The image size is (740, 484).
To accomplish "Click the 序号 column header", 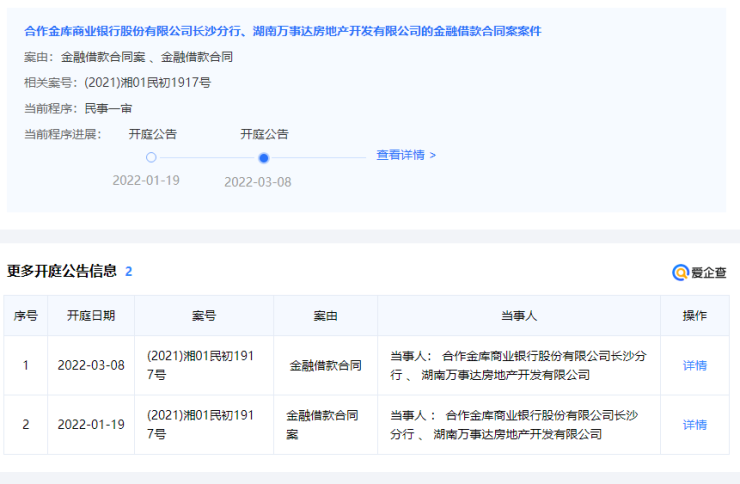I will click(x=25, y=316).
